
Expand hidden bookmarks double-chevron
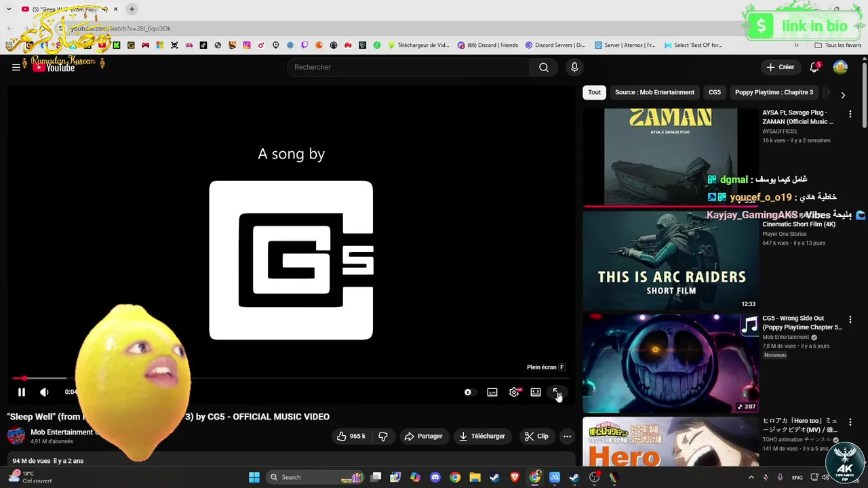797,45
